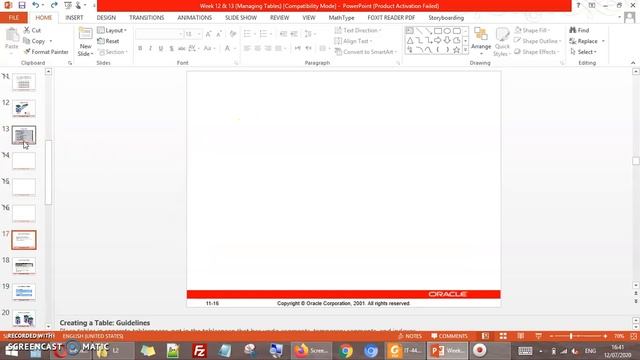Open the Arrange menu

(x=481, y=42)
